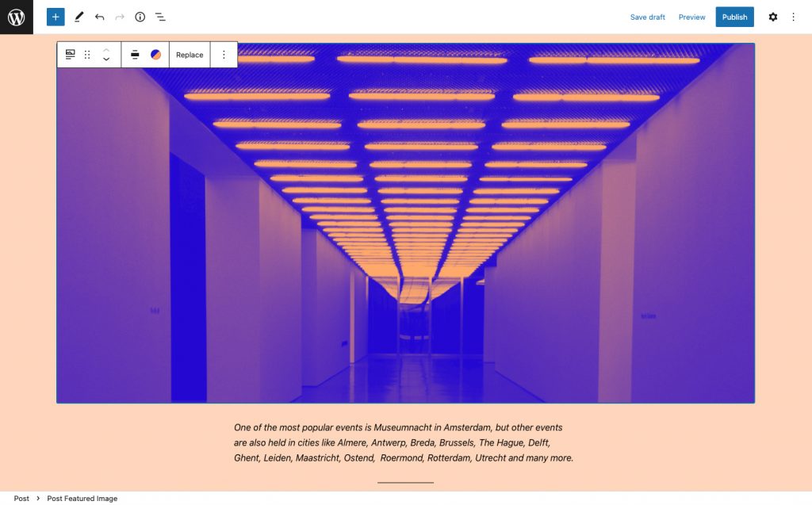Select Post in the breadcrumb
Image resolution: width=812 pixels, height=505 pixels.
pyautogui.click(x=21, y=499)
